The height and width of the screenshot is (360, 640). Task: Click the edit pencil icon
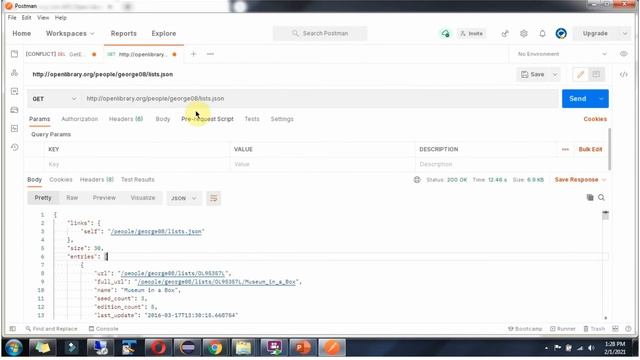580,74
